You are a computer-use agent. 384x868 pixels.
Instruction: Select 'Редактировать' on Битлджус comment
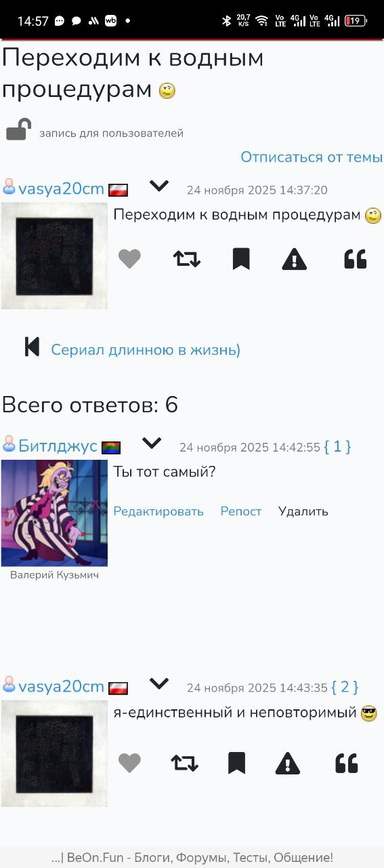[x=158, y=511]
